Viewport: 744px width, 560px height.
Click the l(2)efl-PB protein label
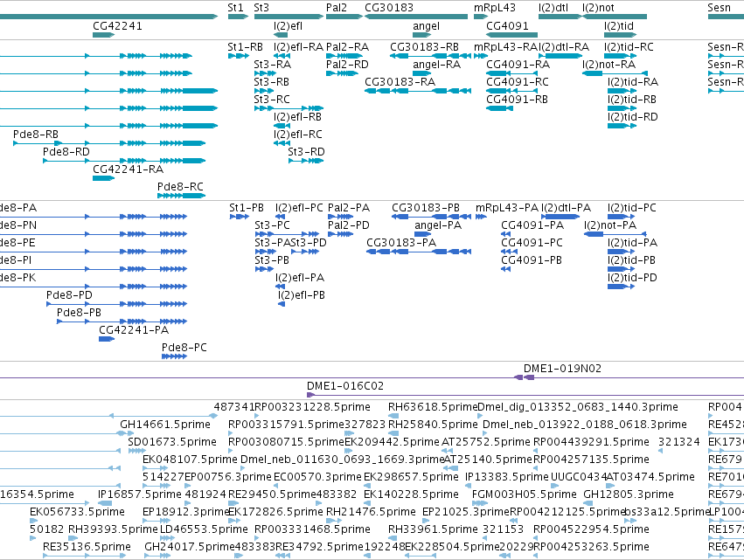pos(302,295)
